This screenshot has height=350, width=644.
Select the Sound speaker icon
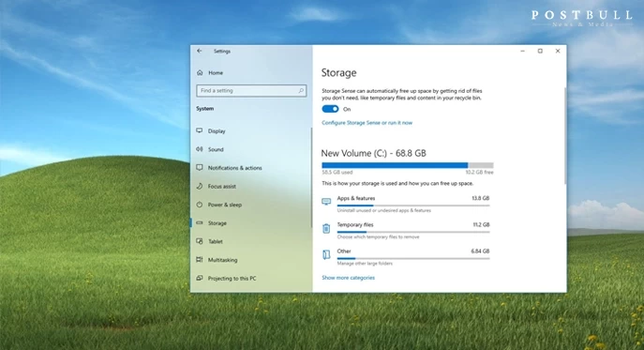click(x=200, y=149)
